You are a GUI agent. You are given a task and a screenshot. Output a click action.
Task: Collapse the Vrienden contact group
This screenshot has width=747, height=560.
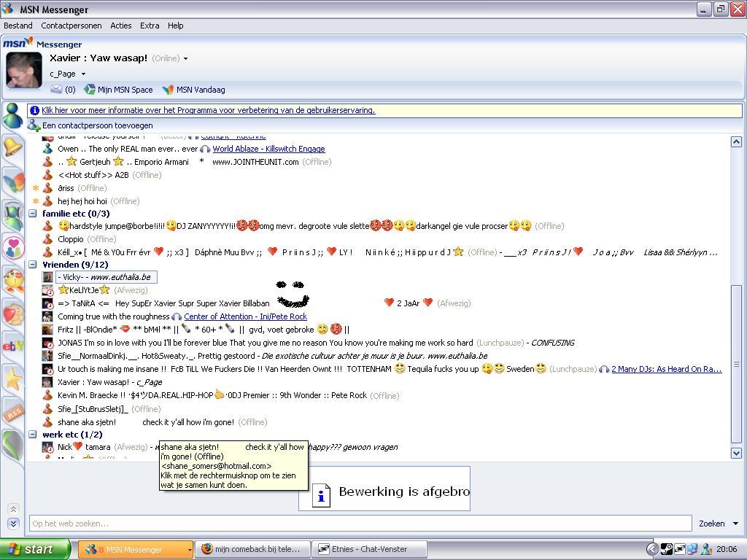coord(32,264)
